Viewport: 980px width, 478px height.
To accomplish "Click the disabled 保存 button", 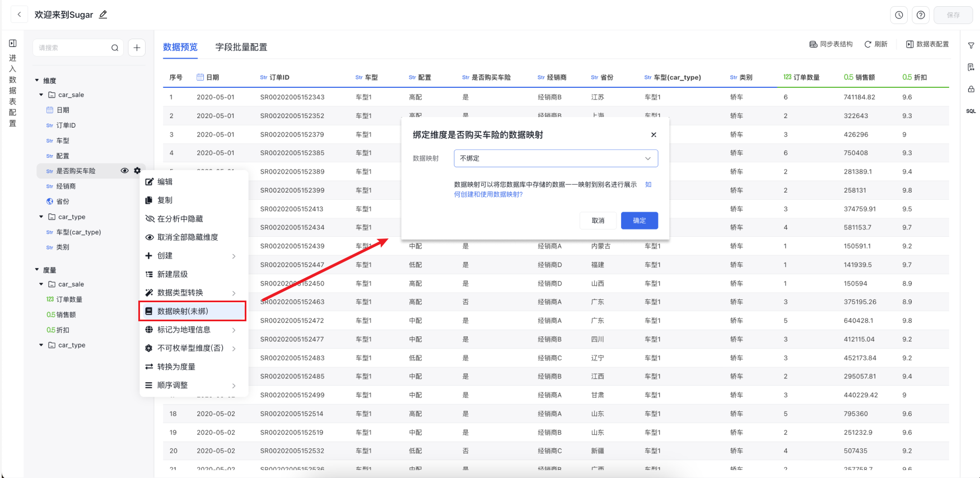I will tap(953, 15).
